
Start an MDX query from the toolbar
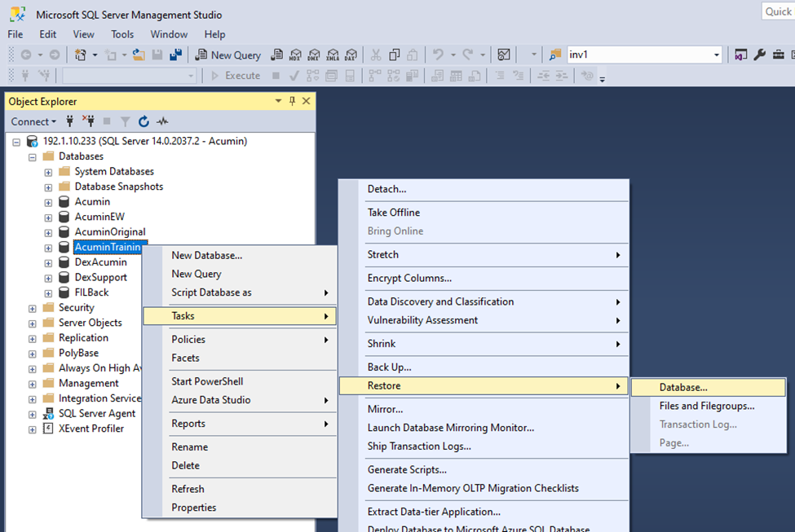pyautogui.click(x=295, y=55)
